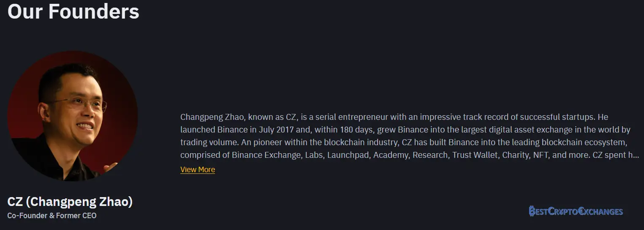The image size is (644, 230).
Task: Click the circular founder portrait photo
Action: [73, 117]
